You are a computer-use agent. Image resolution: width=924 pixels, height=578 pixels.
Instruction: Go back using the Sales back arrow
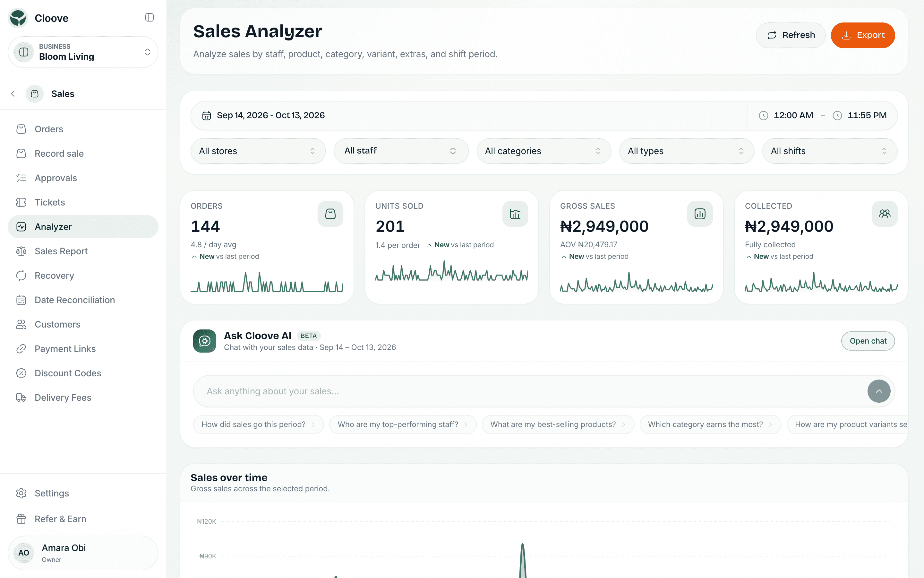click(x=13, y=94)
